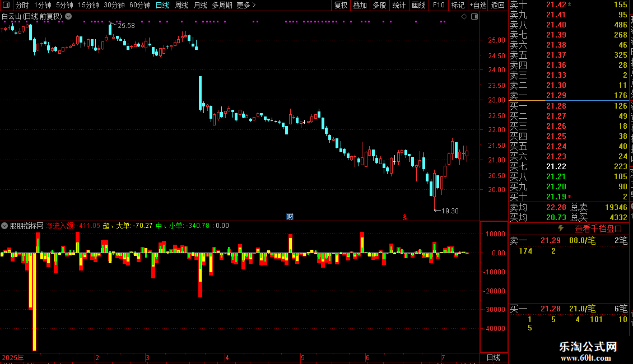Click the 卖一 price 21.29 in order book
The width and height of the screenshot is (633, 364).
point(556,95)
